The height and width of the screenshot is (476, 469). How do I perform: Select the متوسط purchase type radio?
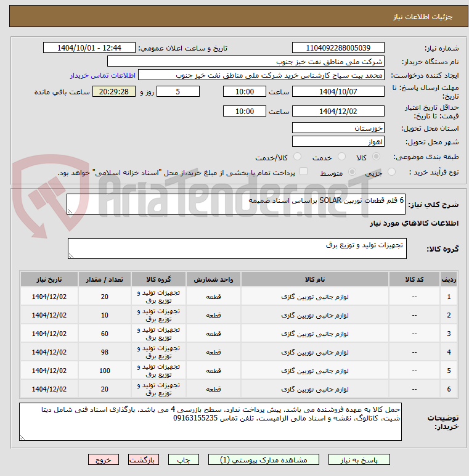(352, 172)
